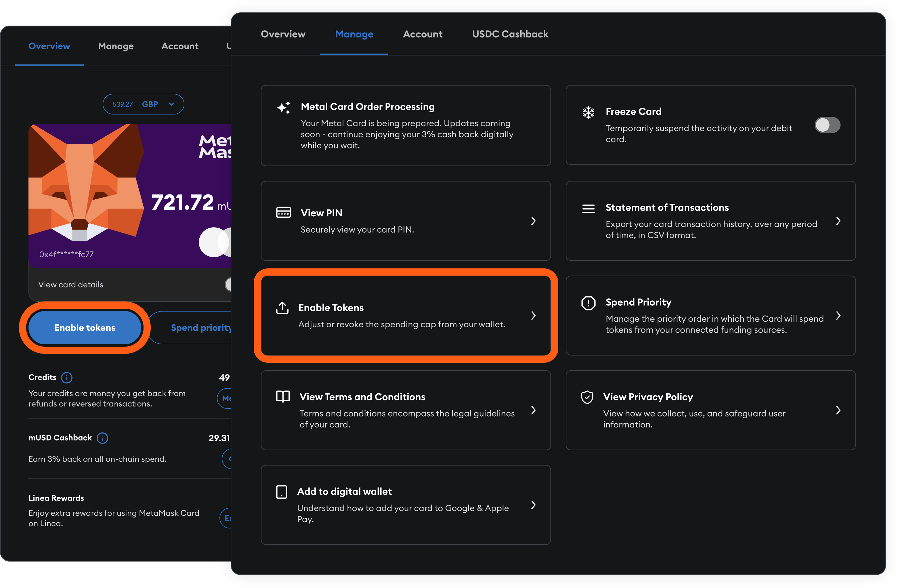This screenshot has width=898, height=588.
Task: Open View PIN via its chevron
Action: 533,221
